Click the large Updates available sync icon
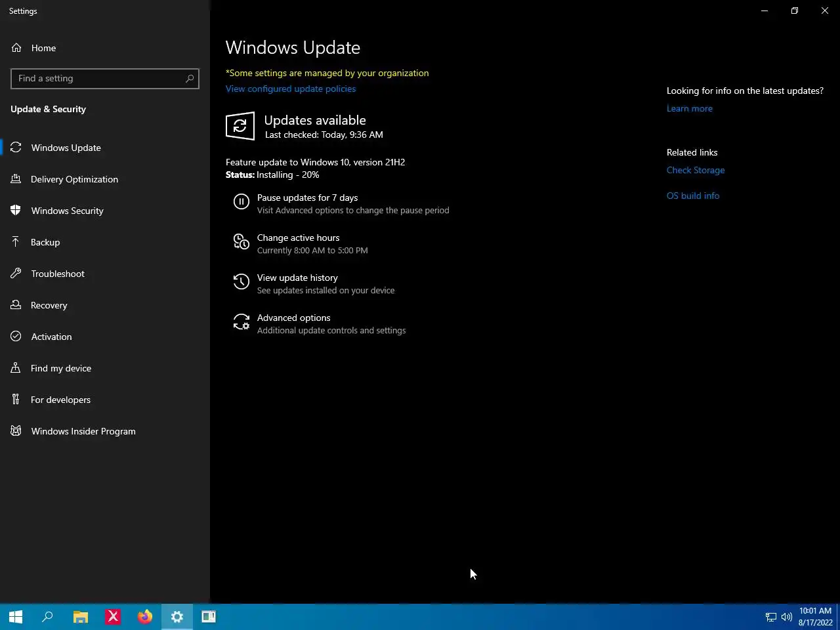The width and height of the screenshot is (840, 630). pyautogui.click(x=240, y=126)
